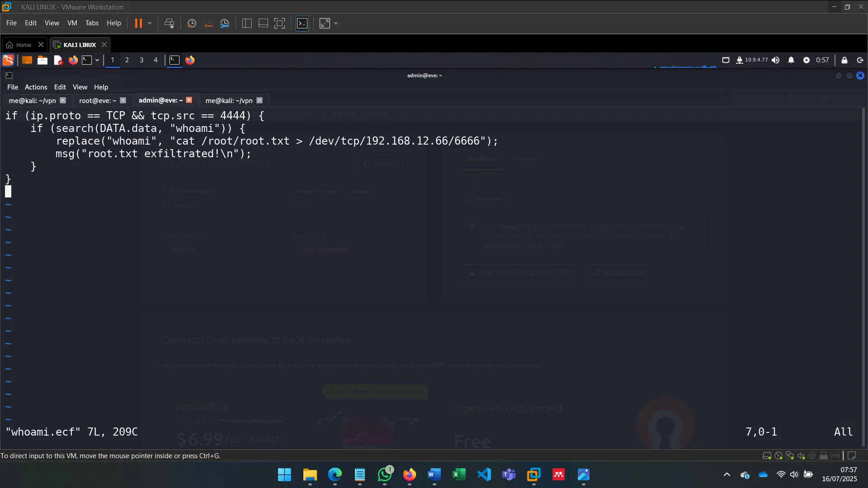The height and width of the screenshot is (488, 868).
Task: Open Visual Studio Code from the taskbar
Action: pyautogui.click(x=484, y=474)
